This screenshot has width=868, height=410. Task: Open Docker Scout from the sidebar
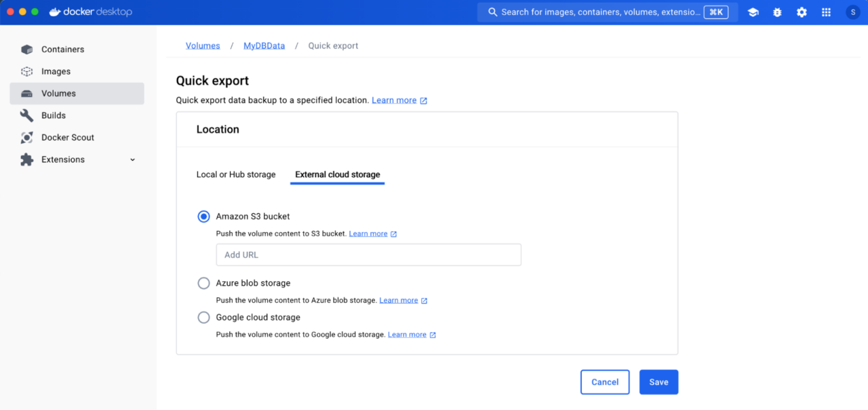67,137
